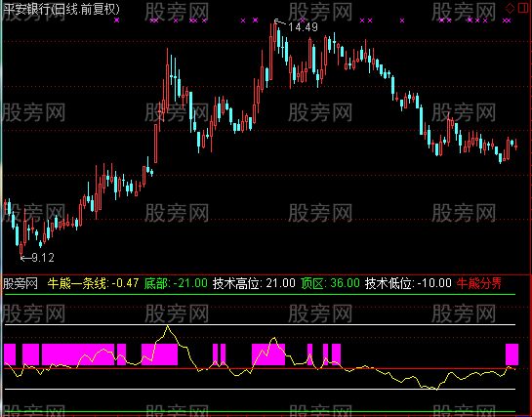Viewport: 532px width, 417px height.
Task: Click the red diamond icon at top right
Action: click(x=510, y=8)
